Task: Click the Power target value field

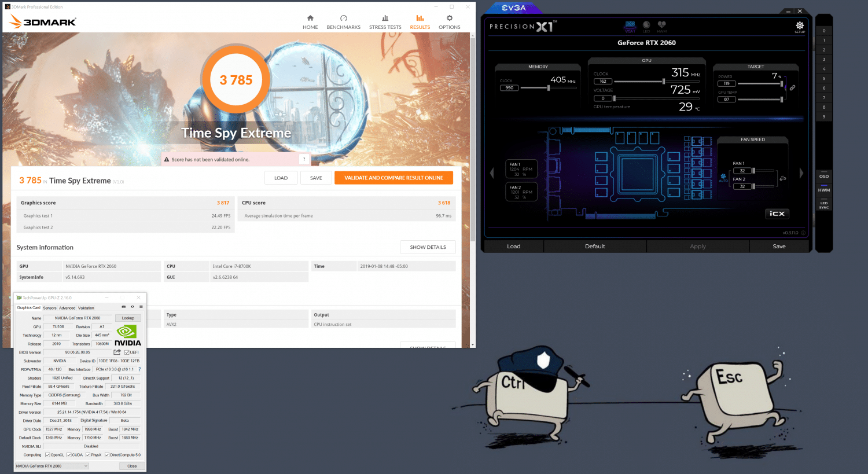Action: tap(727, 84)
